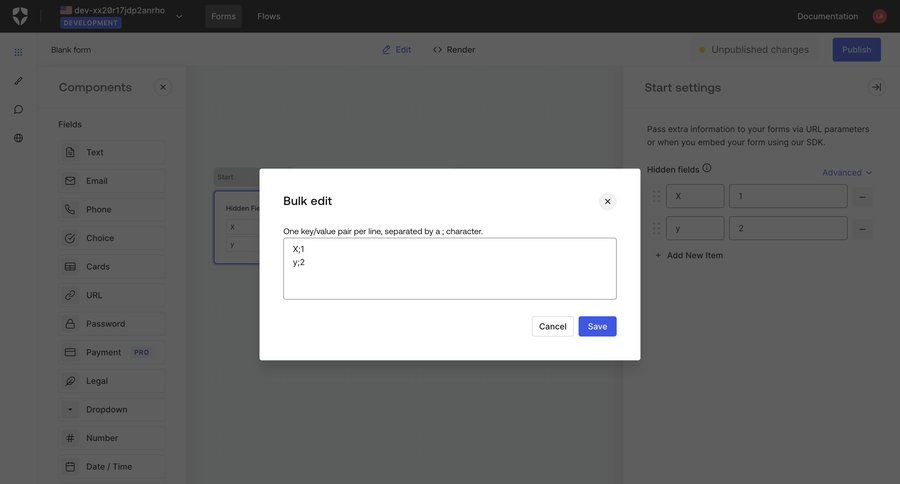Save the bulk edit changes
Image resolution: width=900 pixels, height=484 pixels.
597,326
